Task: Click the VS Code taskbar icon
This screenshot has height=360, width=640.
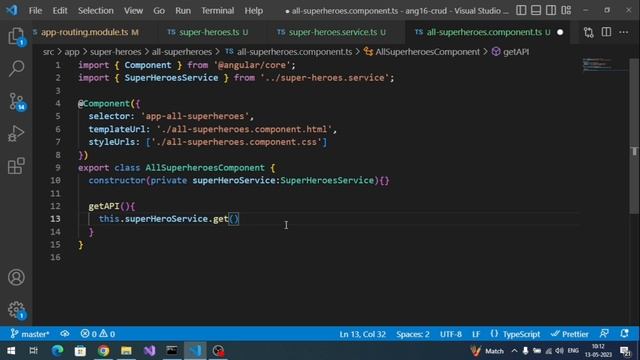Action: [x=196, y=351]
